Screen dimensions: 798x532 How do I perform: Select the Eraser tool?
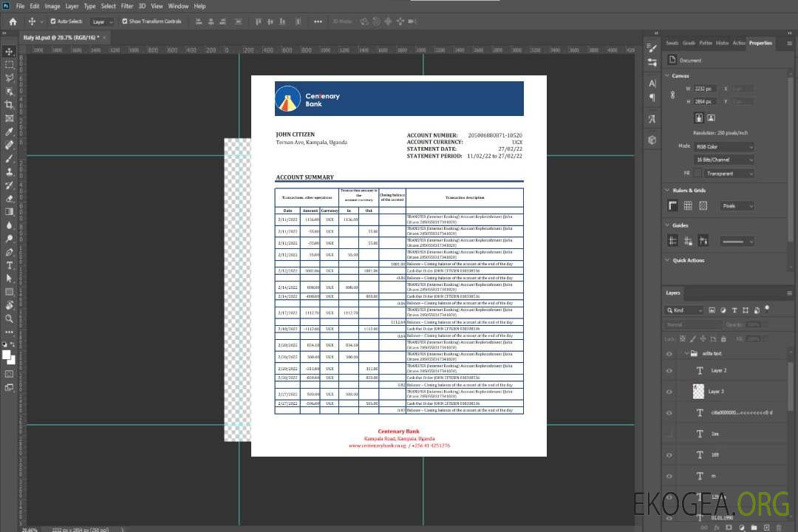pos(10,198)
